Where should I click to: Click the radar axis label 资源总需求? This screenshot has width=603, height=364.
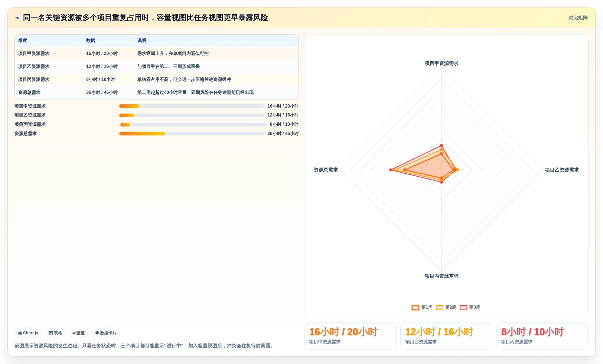pyautogui.click(x=326, y=170)
